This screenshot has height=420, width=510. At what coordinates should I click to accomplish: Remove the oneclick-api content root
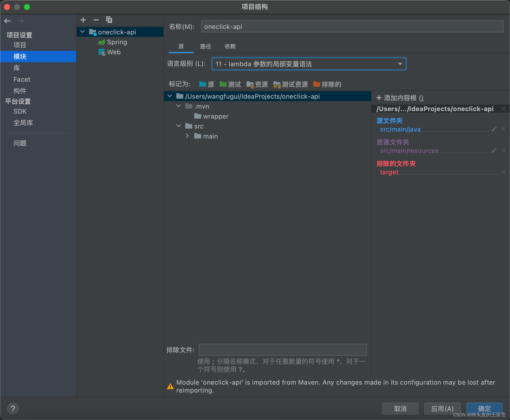[503, 109]
